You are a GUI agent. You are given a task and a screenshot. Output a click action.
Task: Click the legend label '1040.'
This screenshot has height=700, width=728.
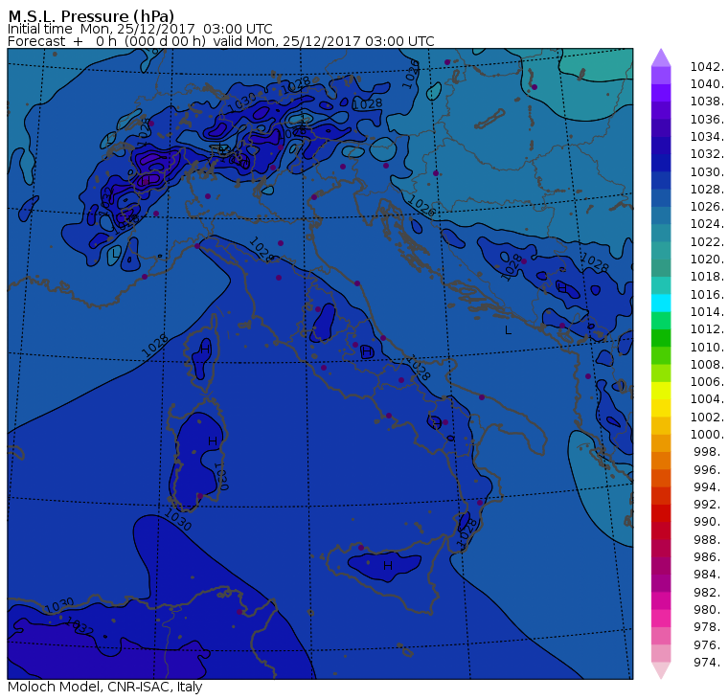707,84
